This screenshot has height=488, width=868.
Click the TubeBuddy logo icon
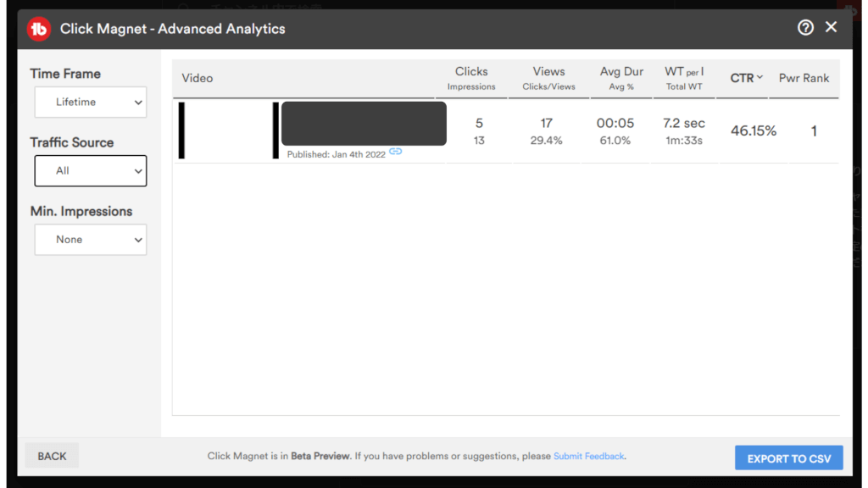[x=39, y=29]
